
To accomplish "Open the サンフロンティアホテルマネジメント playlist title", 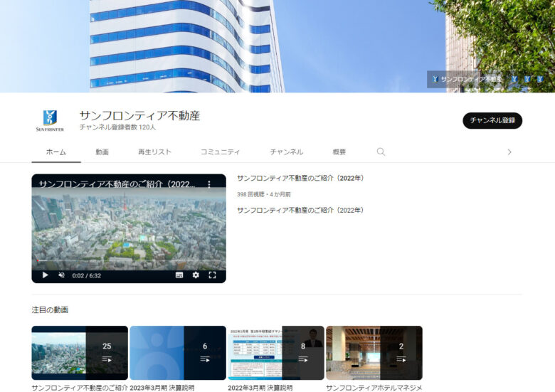I will (374, 388).
